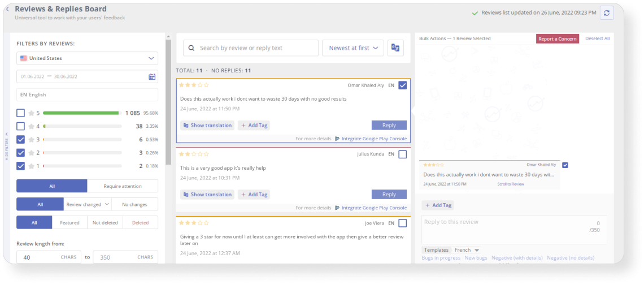Image resolution: width=644 pixels, height=284 pixels.
Task: Select the Not deleted tab
Action: [105, 222]
